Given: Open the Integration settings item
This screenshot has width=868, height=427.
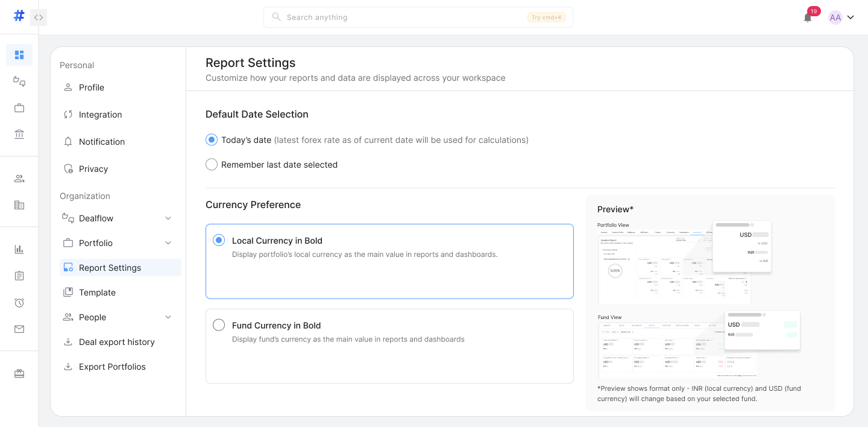Looking at the screenshot, I should tap(100, 115).
